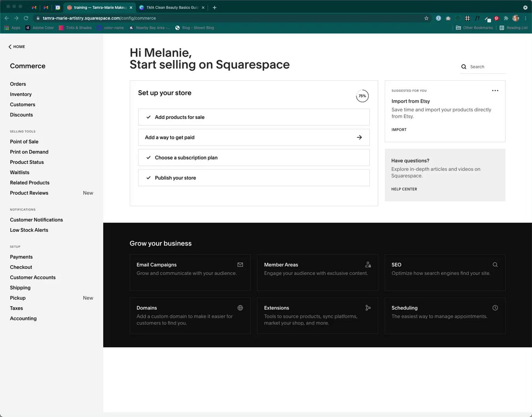Open the tab search dropdown arrow
The image size is (532, 417).
click(x=525, y=7)
